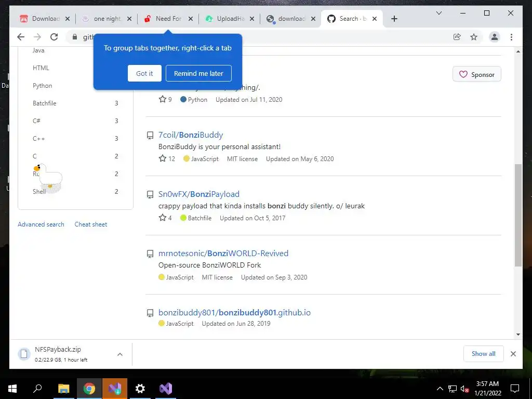Click the browser forward arrow
Screen dimensions: 532x399
pos(37,37)
